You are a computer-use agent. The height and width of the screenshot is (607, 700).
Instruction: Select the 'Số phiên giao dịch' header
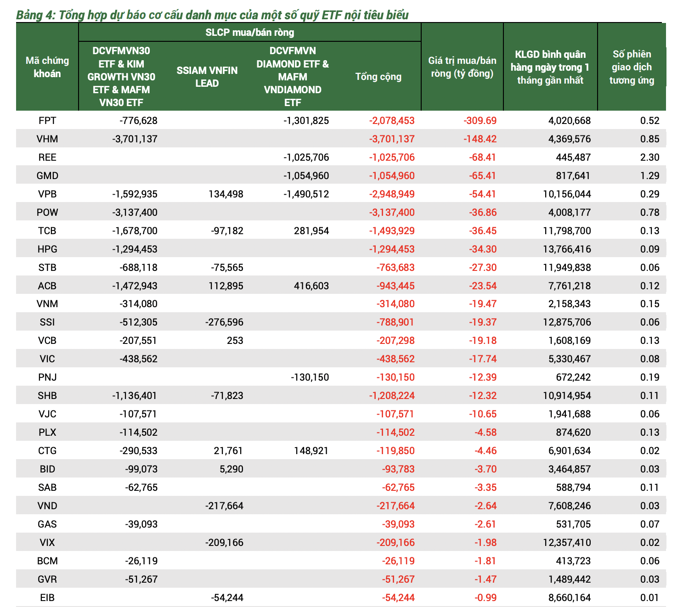click(632, 67)
